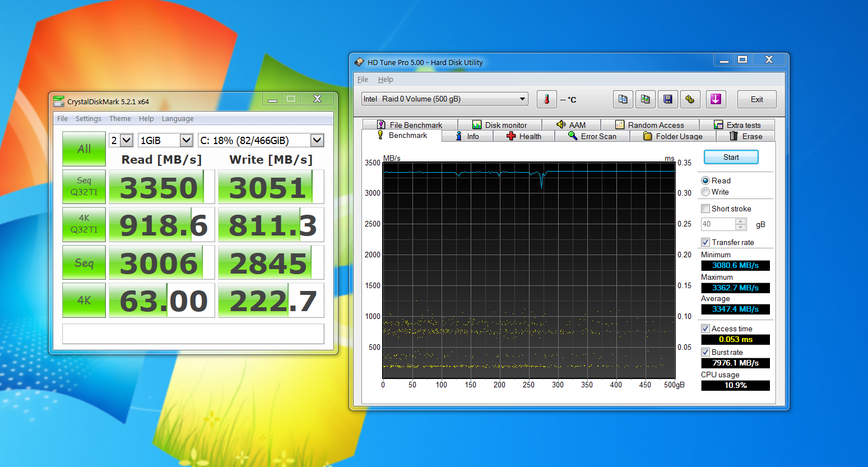Click the 0.053 ms access time value
The width and height of the screenshot is (868, 467).
(735, 340)
